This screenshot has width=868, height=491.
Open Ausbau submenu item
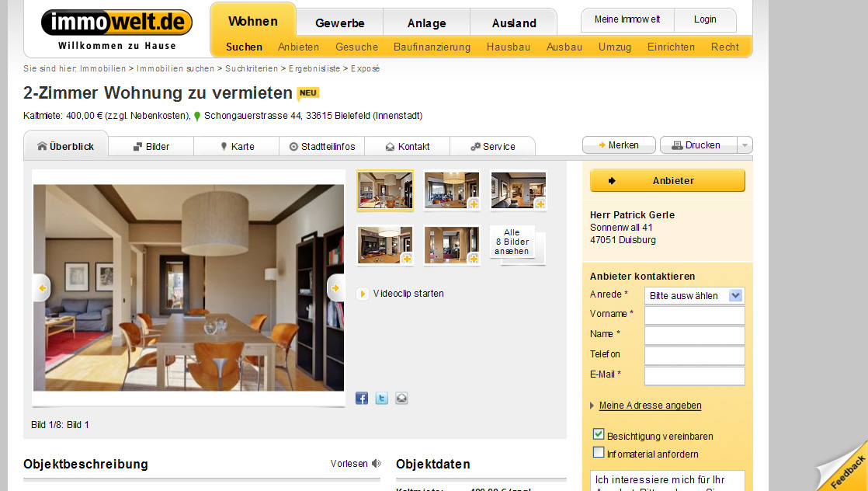(564, 47)
